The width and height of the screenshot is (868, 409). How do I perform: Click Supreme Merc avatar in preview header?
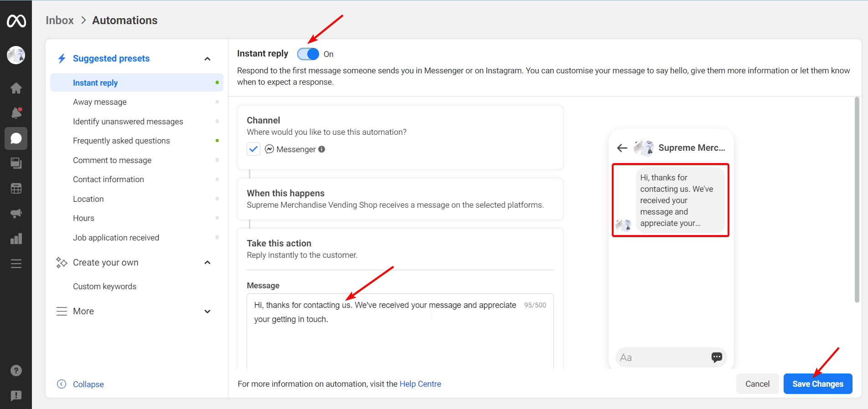[644, 148]
